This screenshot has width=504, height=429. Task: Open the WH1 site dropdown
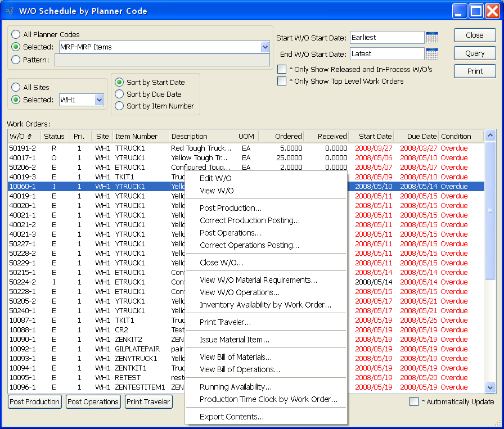pos(99,100)
